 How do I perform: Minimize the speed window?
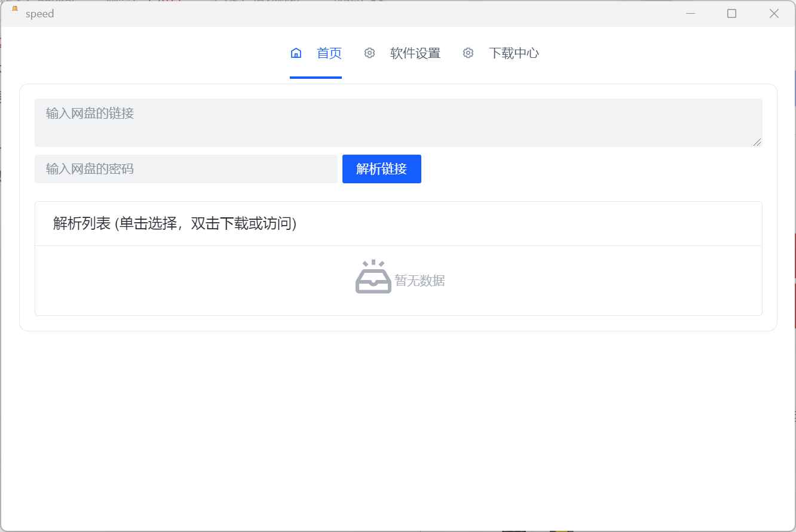[x=691, y=13]
